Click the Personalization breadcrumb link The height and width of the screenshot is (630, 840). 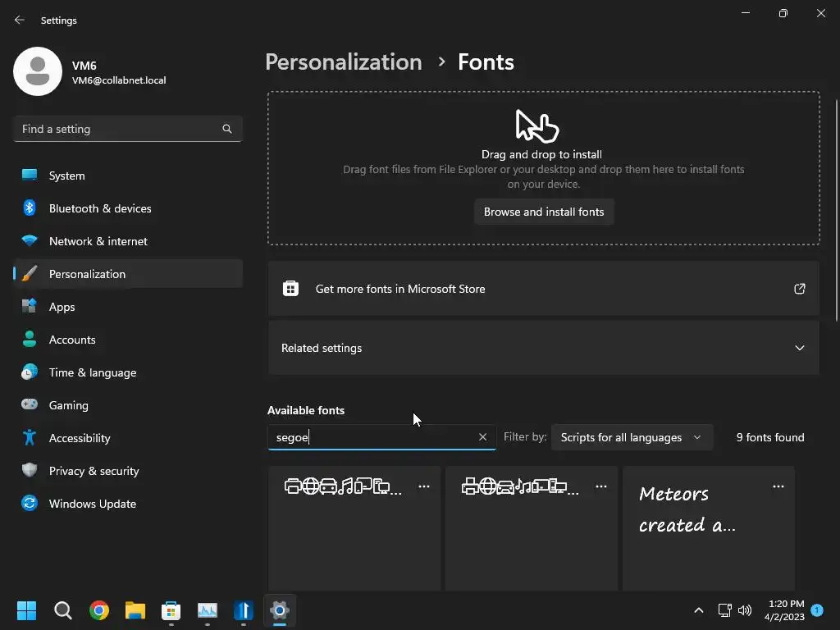tap(344, 62)
